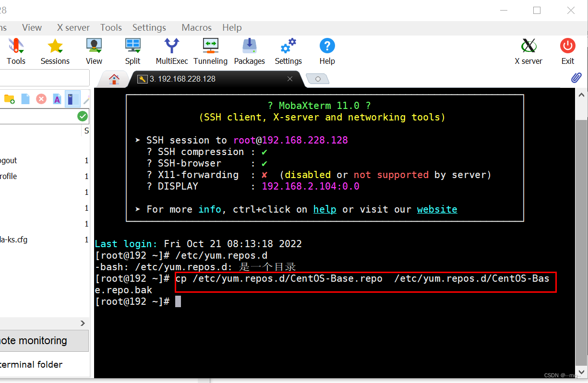Viewport: 588px width, 383px height.
Task: Delete selected file with red X icon
Action: coord(41,99)
